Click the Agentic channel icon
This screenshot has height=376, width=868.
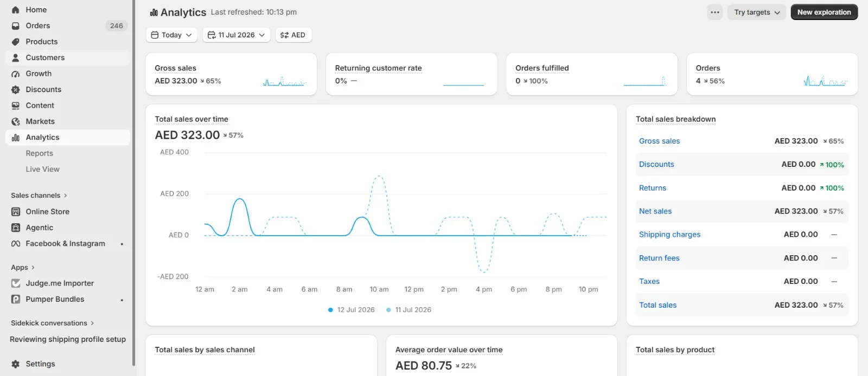(16, 228)
